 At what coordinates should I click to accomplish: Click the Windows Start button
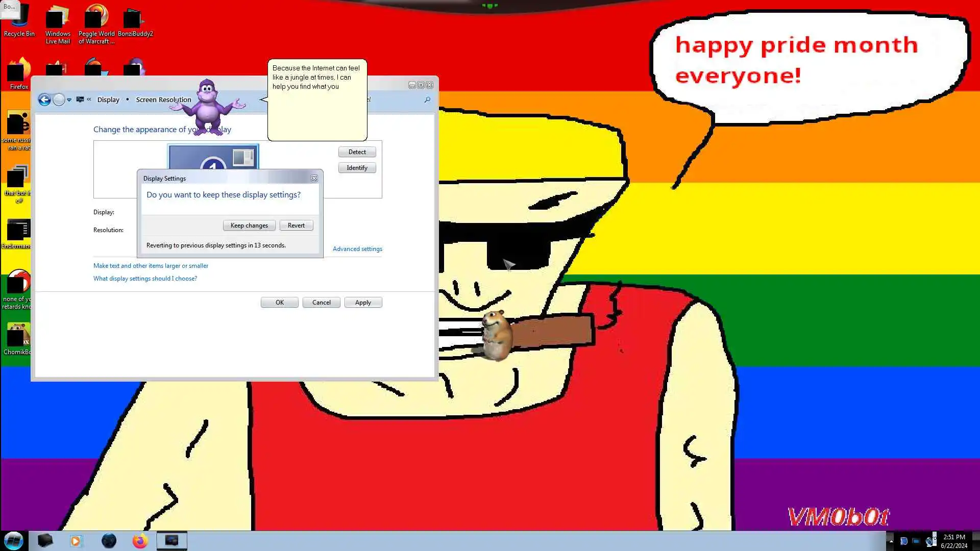point(14,540)
